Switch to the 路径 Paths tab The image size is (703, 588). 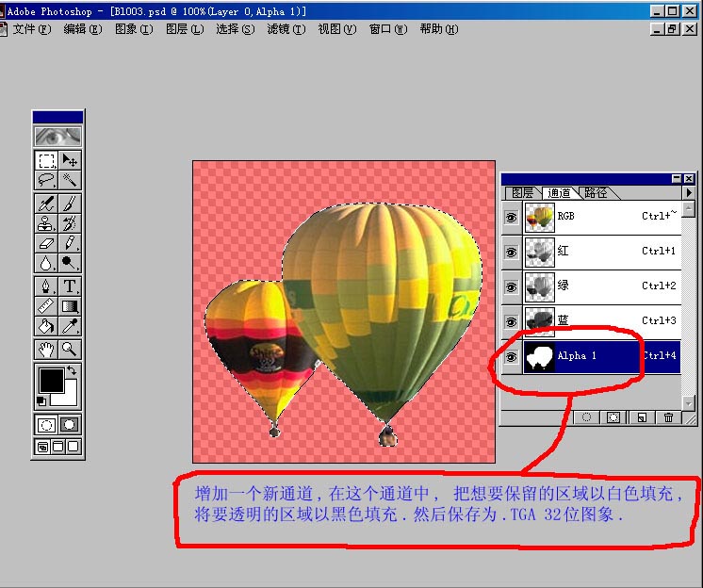[x=596, y=193]
